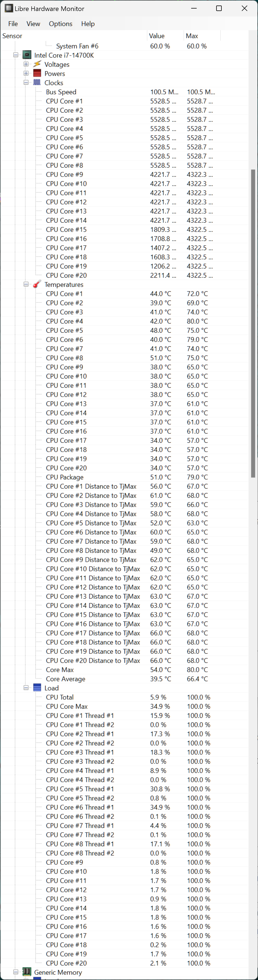Expand the Powers group
This screenshot has width=258, height=980.
point(26,73)
